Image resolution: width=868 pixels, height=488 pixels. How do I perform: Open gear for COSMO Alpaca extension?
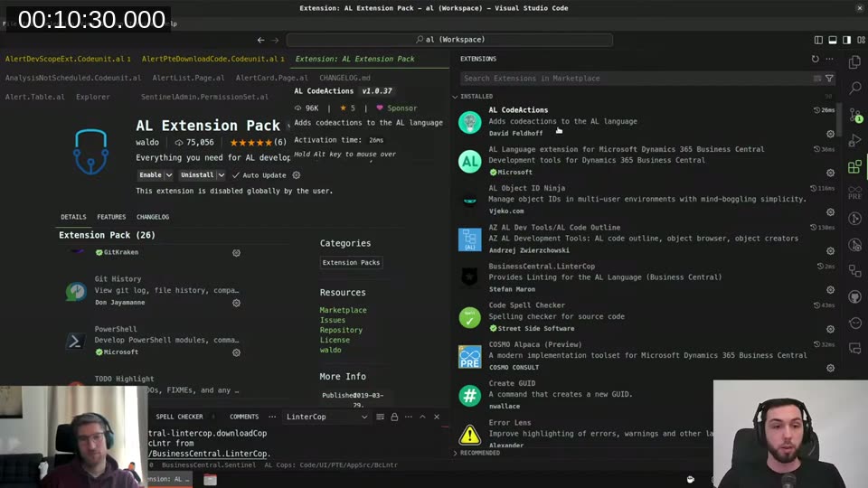(830, 368)
